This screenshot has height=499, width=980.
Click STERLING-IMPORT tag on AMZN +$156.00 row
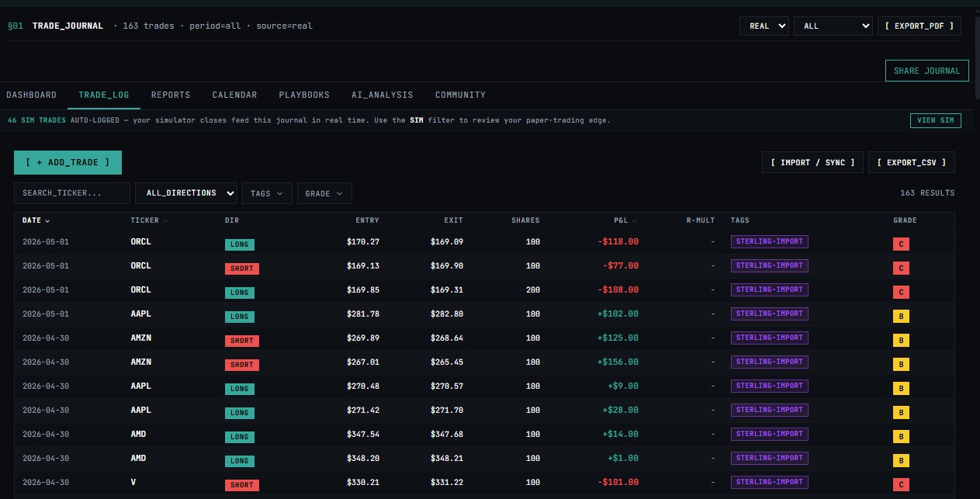(x=770, y=362)
